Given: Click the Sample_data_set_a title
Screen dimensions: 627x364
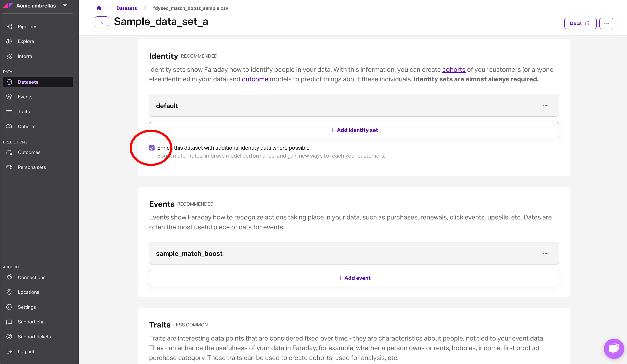Looking at the screenshot, I should click(161, 22).
